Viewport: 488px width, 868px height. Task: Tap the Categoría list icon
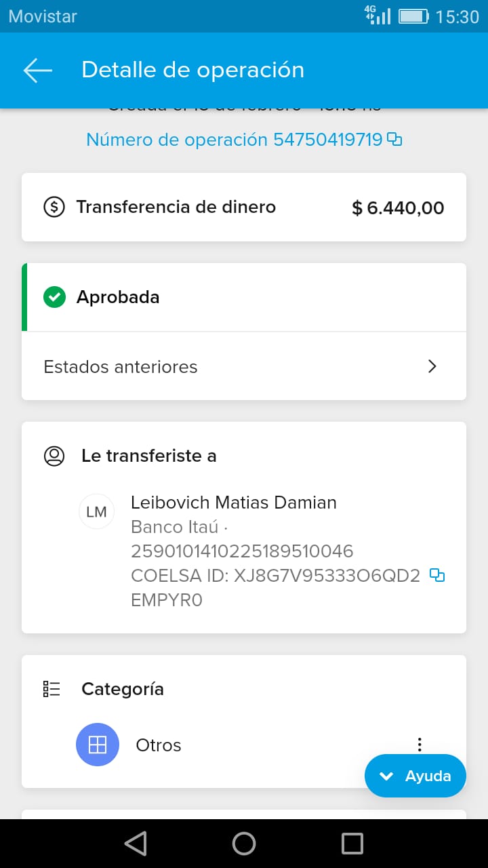[x=52, y=689]
